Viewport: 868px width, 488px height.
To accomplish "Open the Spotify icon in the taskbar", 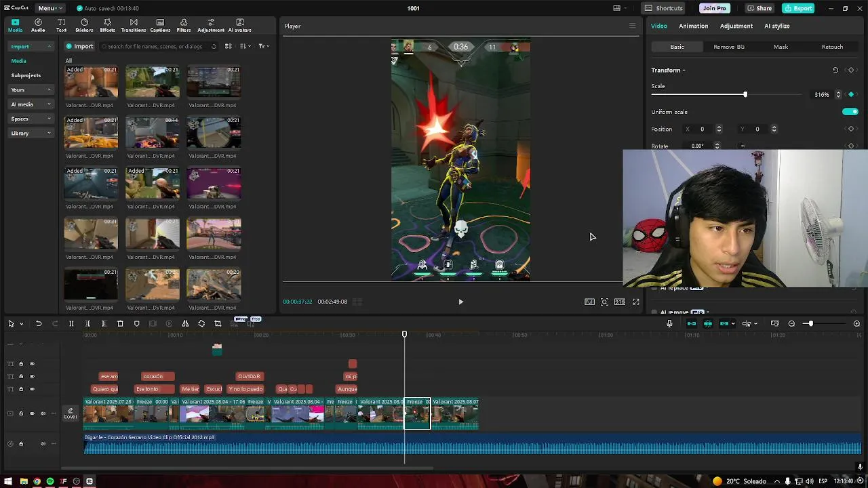I will coord(50,481).
